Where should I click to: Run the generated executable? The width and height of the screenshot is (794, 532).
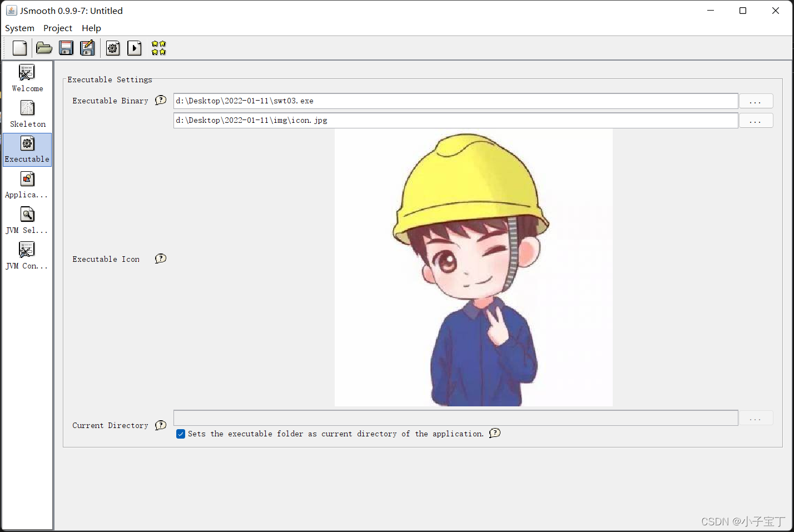coord(134,48)
